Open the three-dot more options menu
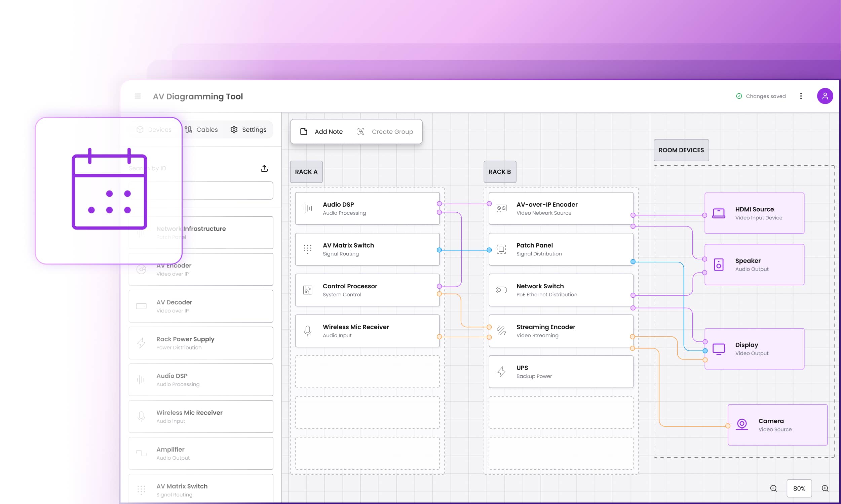841x504 pixels. pos(801,96)
